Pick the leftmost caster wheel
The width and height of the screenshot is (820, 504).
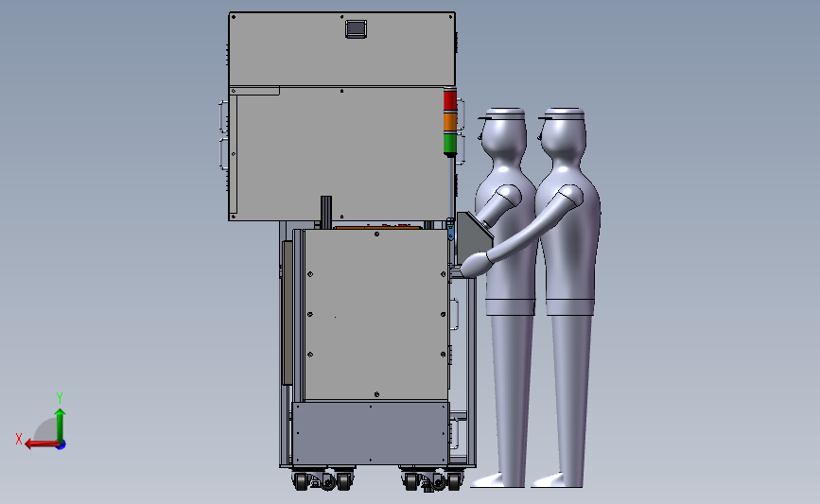300,481
